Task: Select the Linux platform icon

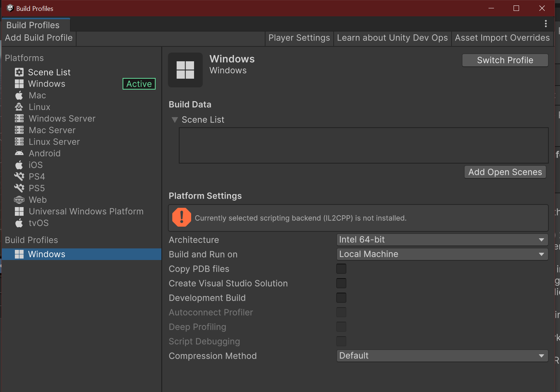Action: coord(19,107)
